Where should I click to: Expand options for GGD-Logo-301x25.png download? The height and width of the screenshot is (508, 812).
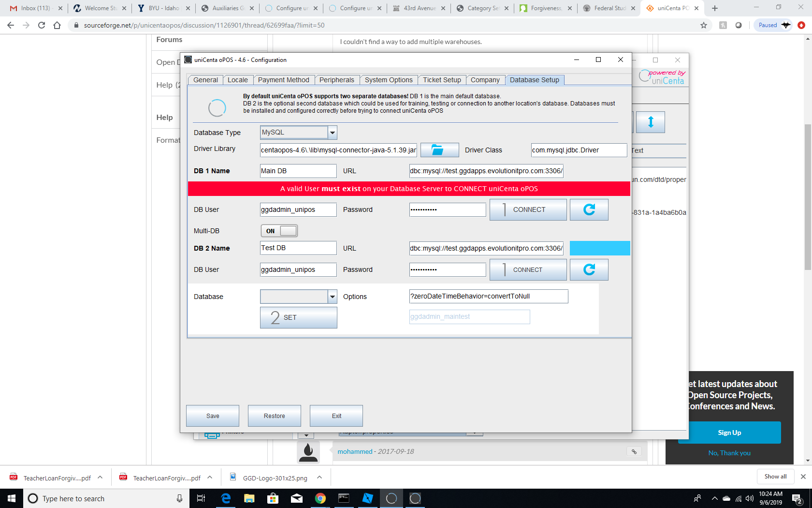(x=319, y=478)
